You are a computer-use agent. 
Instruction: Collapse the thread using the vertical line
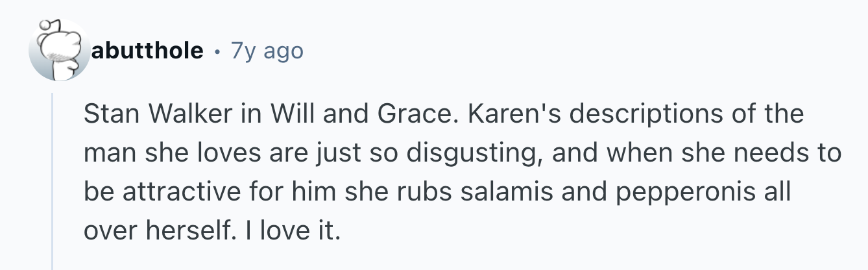pyautogui.click(x=53, y=182)
